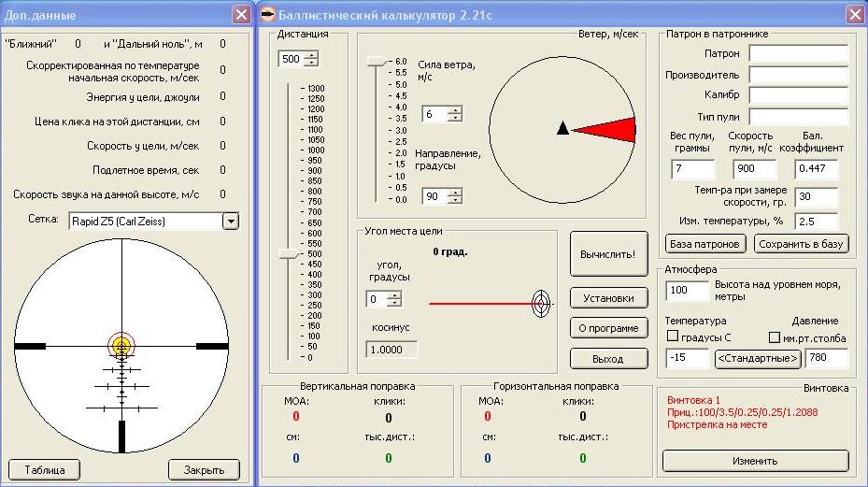
Task: Decrease distance using the stepper down arrow
Action: tap(312, 63)
